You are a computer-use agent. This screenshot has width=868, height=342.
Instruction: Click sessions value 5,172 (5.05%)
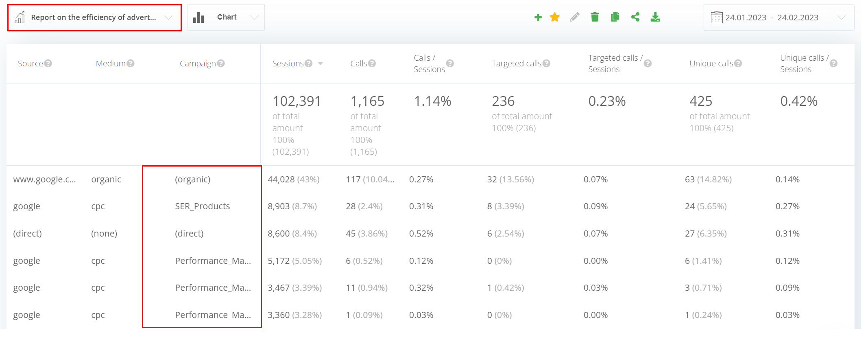[x=294, y=261]
